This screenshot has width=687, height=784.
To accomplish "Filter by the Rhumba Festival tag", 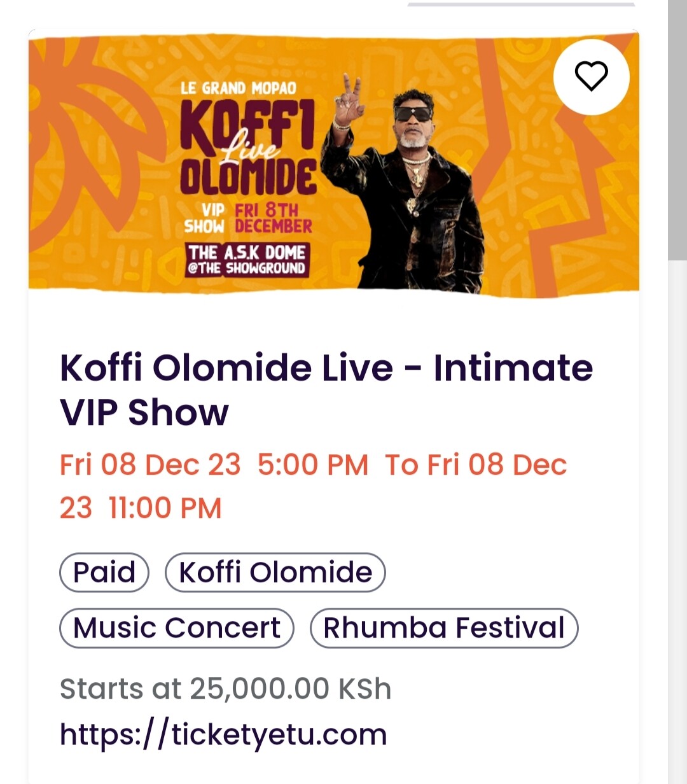I will (444, 628).
